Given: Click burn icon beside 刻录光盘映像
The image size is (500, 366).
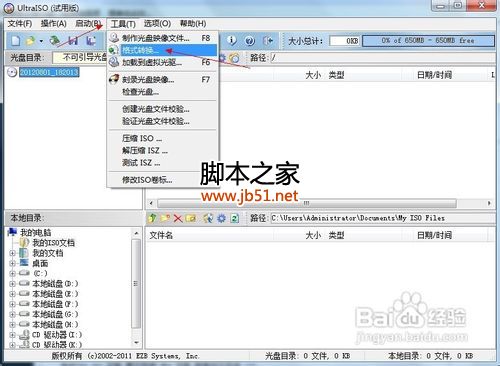Looking at the screenshot, I should pos(114,79).
